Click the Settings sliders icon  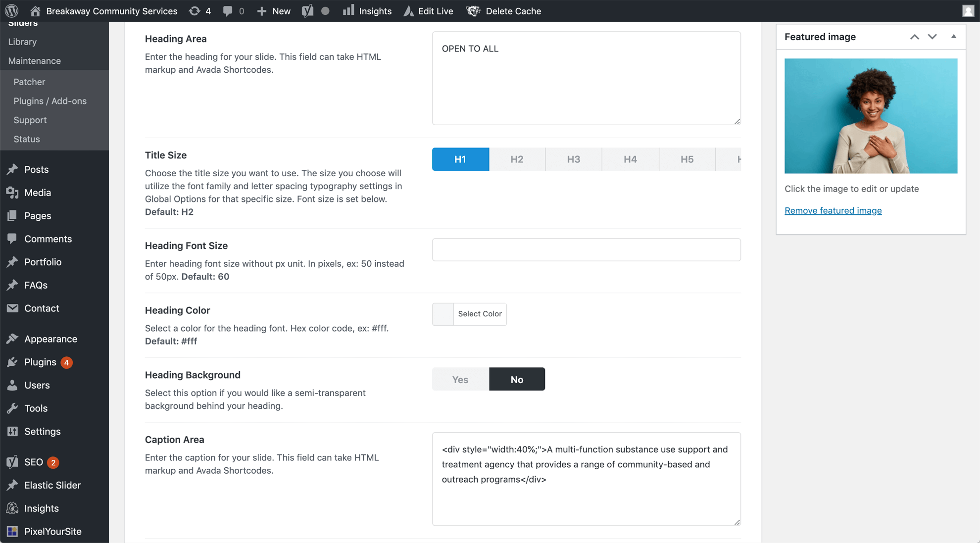pos(12,432)
